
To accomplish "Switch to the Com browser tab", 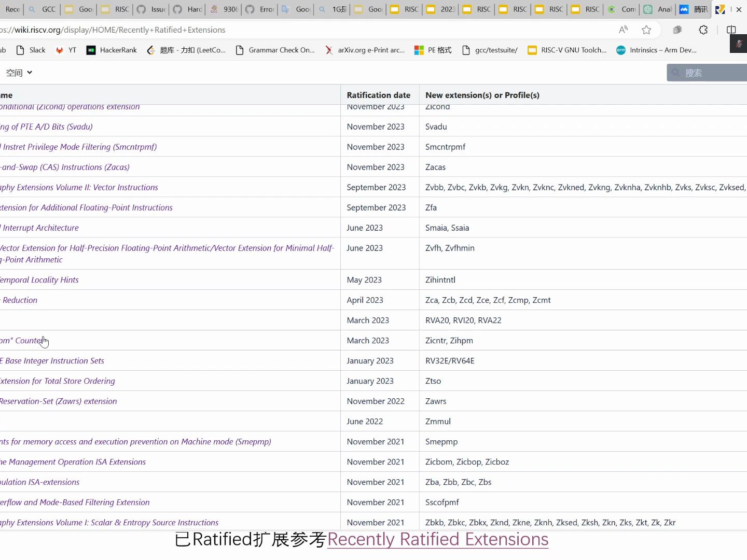I will (x=622, y=9).
